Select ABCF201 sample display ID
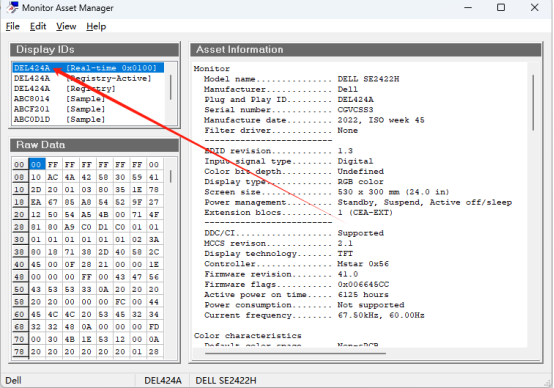Screen dimensions: 554x388 tap(88, 109)
